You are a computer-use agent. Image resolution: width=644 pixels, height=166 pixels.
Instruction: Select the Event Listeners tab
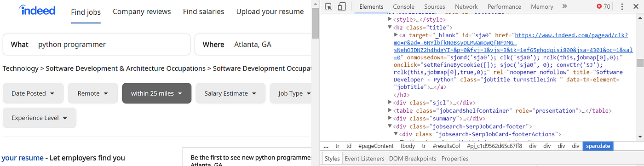364,159
